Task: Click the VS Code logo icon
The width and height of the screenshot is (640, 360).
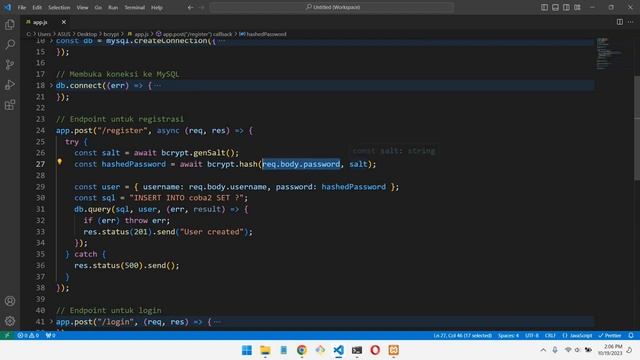Action: click(7, 7)
